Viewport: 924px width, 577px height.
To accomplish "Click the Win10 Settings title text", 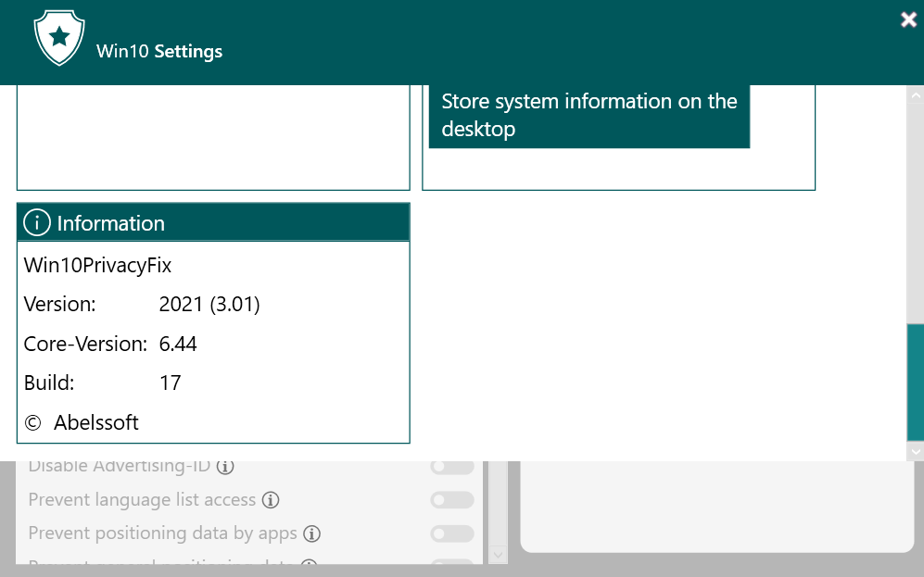I will point(159,51).
